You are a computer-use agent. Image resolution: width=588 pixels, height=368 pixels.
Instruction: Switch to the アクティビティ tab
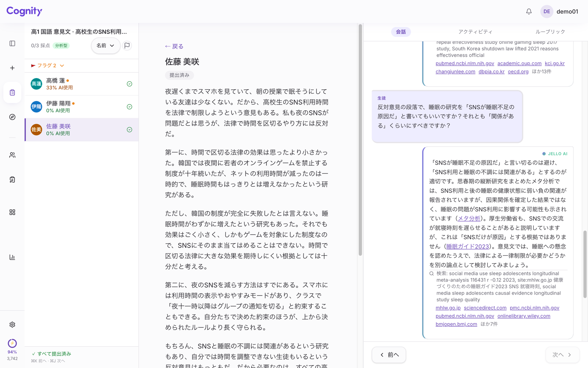(x=475, y=32)
